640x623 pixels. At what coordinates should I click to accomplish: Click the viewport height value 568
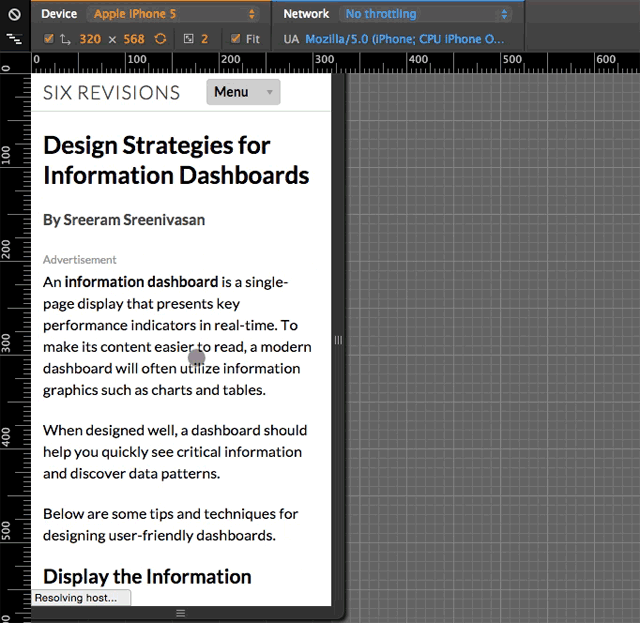coord(135,39)
